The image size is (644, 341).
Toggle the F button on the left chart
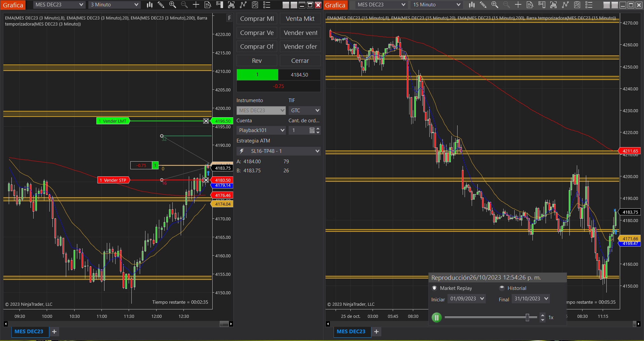229,18
